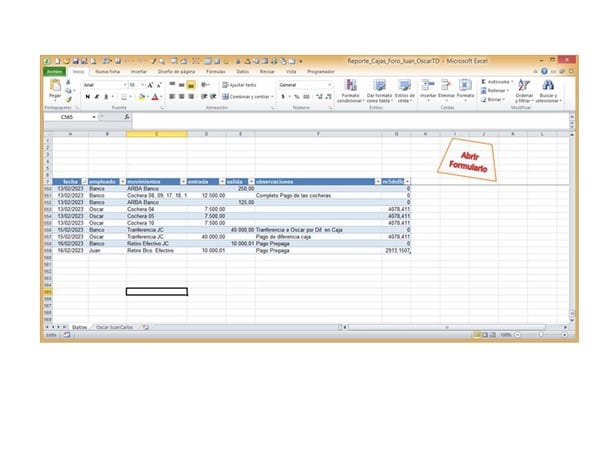The image size is (600, 450).
Task: Decrease indent in Alineación group
Action: pos(204,96)
